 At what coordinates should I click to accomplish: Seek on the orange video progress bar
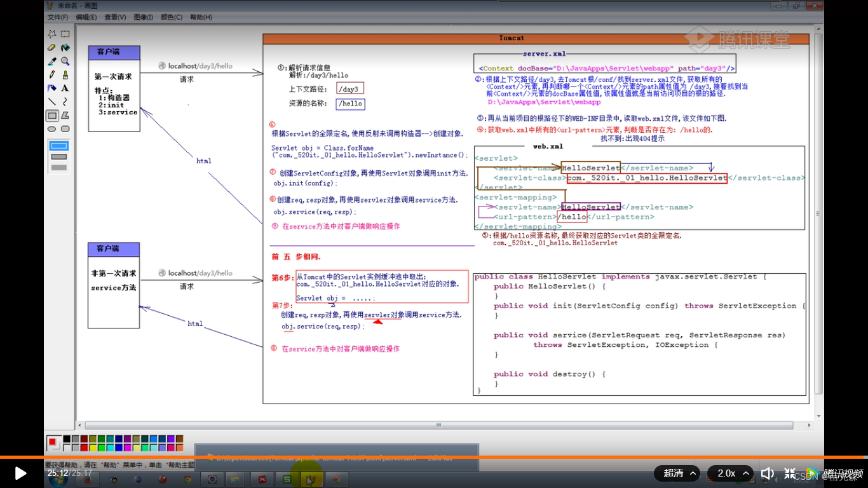[434, 457]
